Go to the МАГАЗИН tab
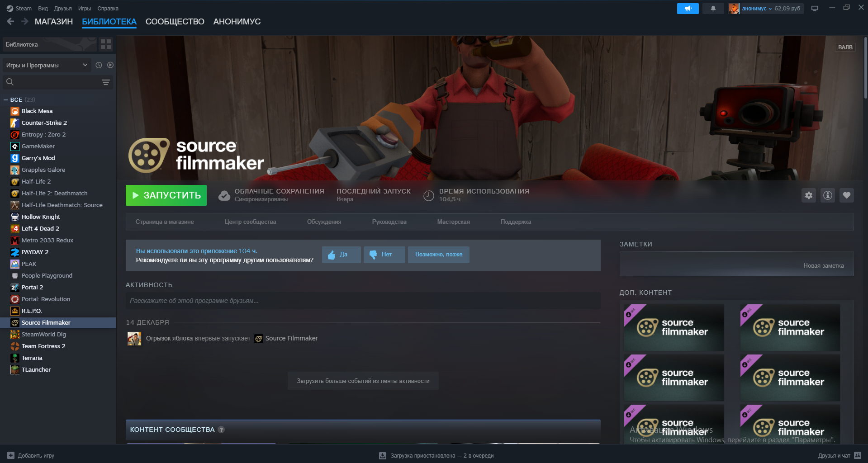This screenshot has width=868, height=463. pyautogui.click(x=54, y=22)
